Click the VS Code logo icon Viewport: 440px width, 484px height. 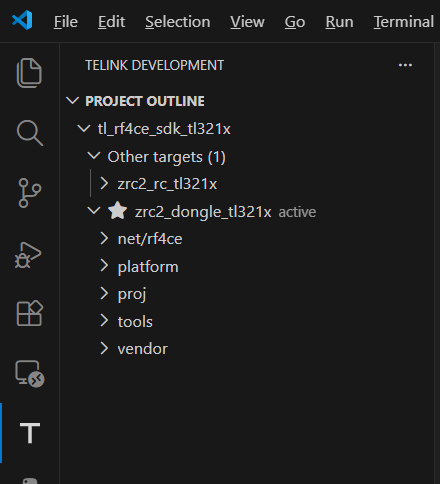click(22, 21)
